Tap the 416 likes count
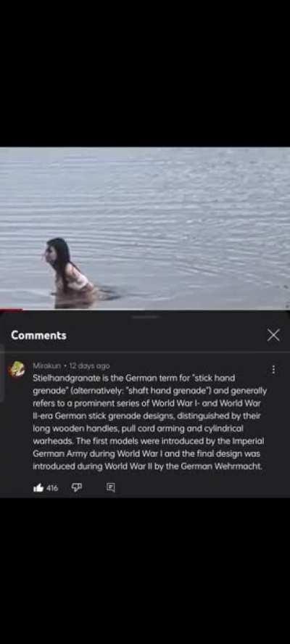The image size is (290, 644). click(x=52, y=488)
